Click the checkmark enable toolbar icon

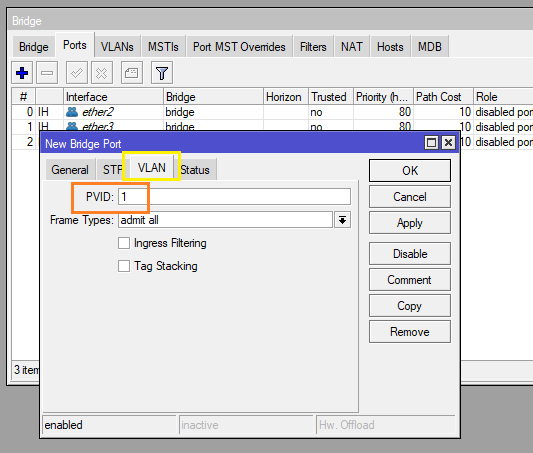pos(76,72)
